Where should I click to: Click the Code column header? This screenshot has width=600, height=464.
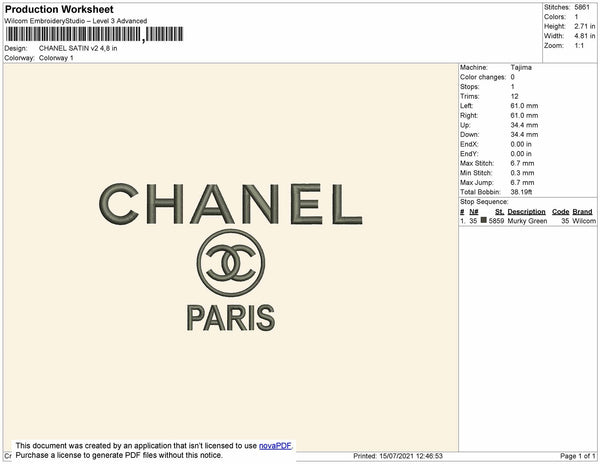(561, 212)
